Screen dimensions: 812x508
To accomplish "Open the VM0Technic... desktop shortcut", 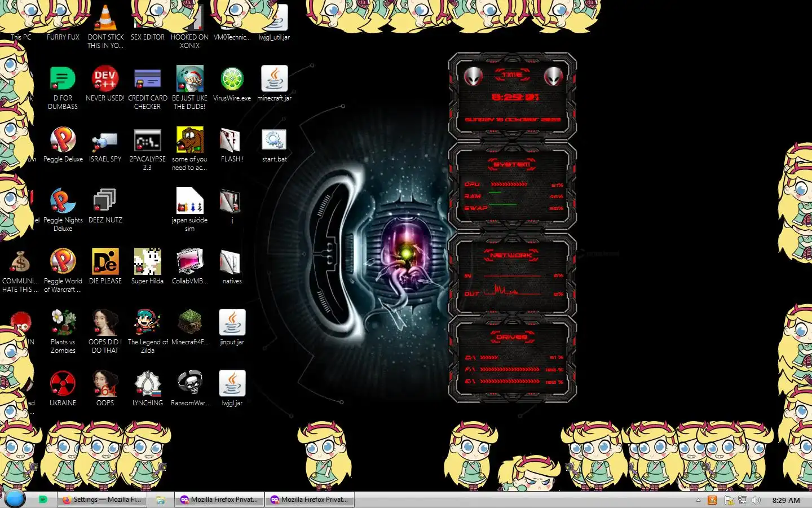I will coord(232,23).
